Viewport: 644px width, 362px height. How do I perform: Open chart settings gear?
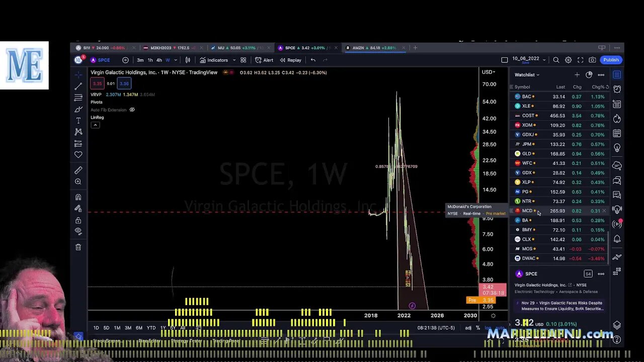568,60
